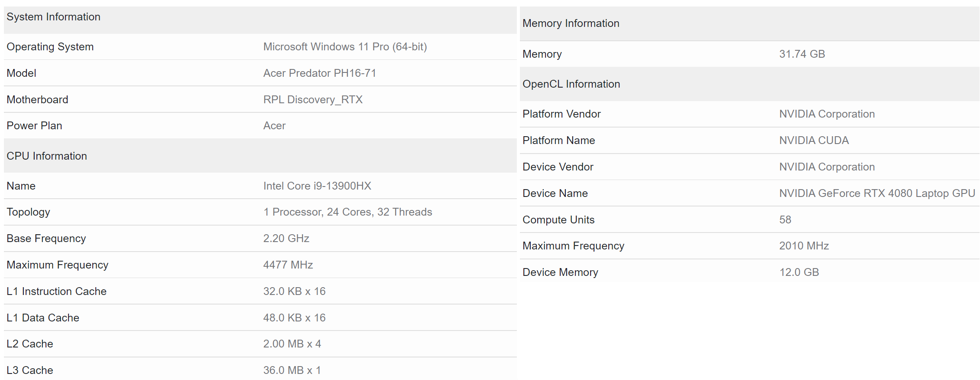Click the 12.0 GB device memory value
This screenshot has width=980, height=380.
coord(799,272)
